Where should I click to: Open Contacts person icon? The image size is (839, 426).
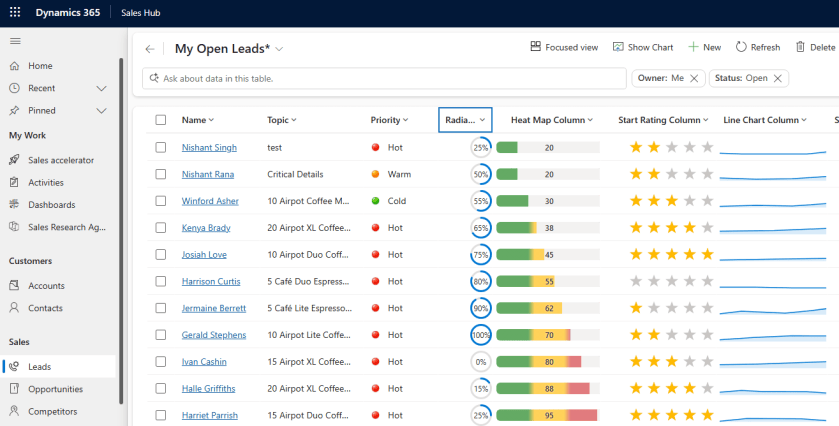click(14, 308)
